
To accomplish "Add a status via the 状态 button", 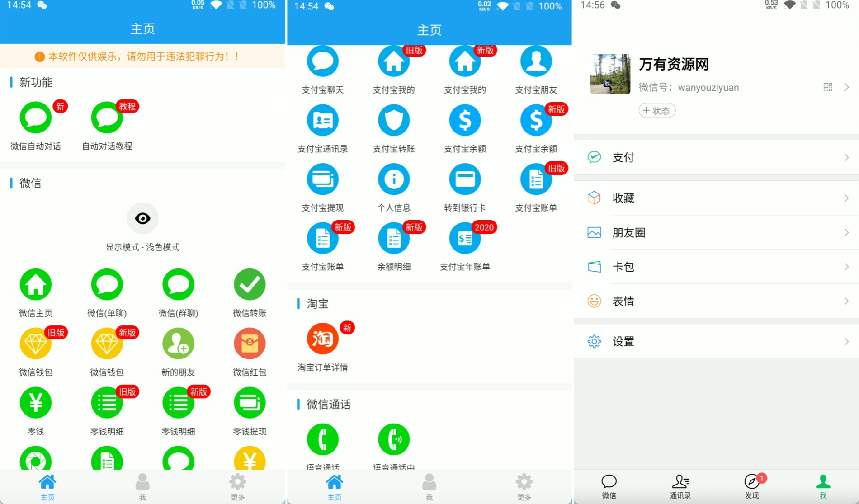I will pos(656,110).
